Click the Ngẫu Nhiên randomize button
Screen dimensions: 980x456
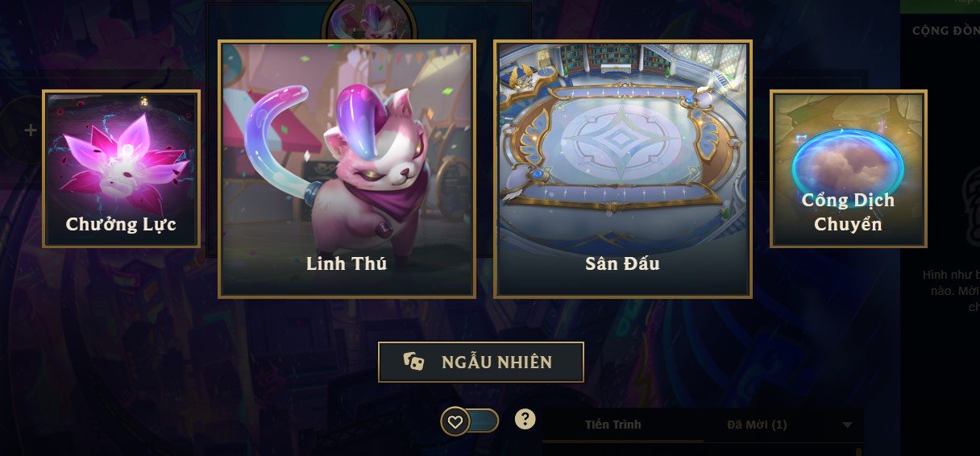tap(481, 362)
